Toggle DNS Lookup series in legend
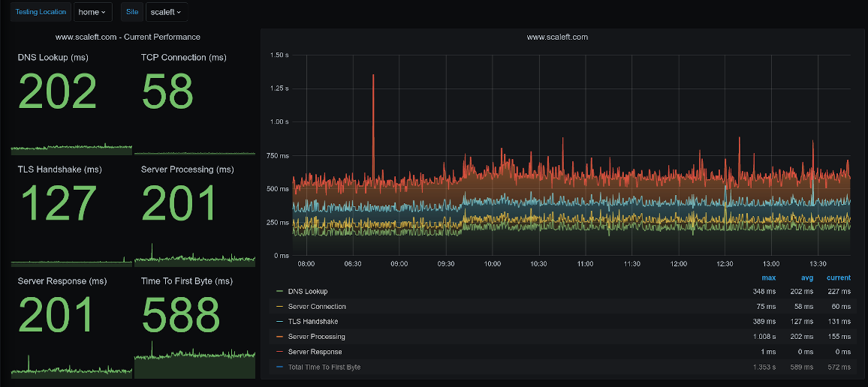The width and height of the screenshot is (868, 387). click(x=308, y=291)
